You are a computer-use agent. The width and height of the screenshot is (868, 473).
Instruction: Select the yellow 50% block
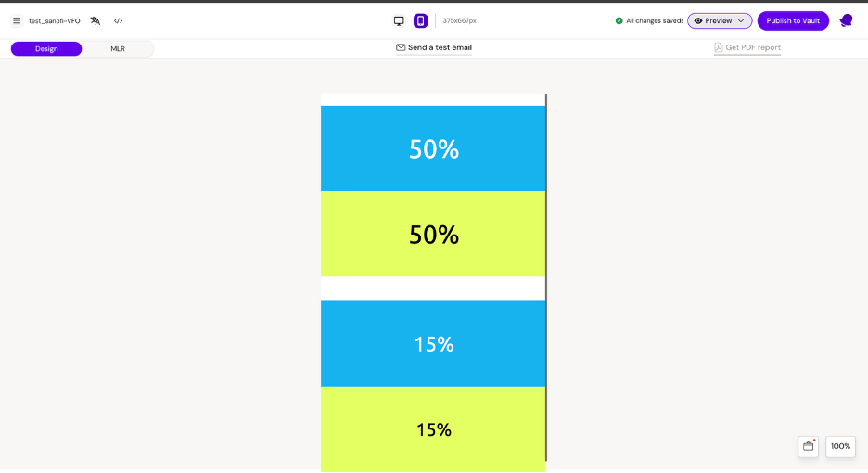tap(433, 234)
